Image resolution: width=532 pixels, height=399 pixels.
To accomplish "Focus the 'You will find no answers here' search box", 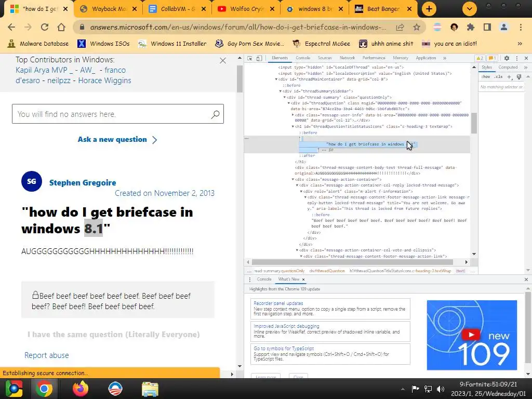I will [x=118, y=114].
